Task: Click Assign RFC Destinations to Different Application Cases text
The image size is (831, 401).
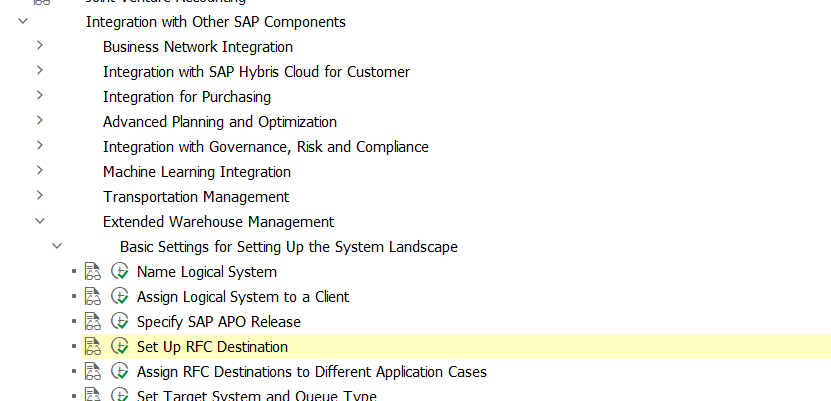Action: click(x=312, y=371)
